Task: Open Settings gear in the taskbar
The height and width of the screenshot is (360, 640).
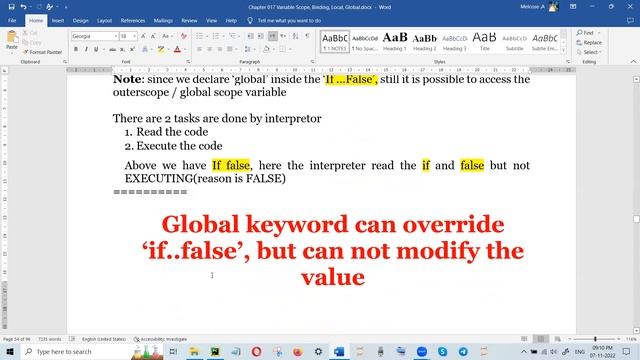Action: point(318,351)
